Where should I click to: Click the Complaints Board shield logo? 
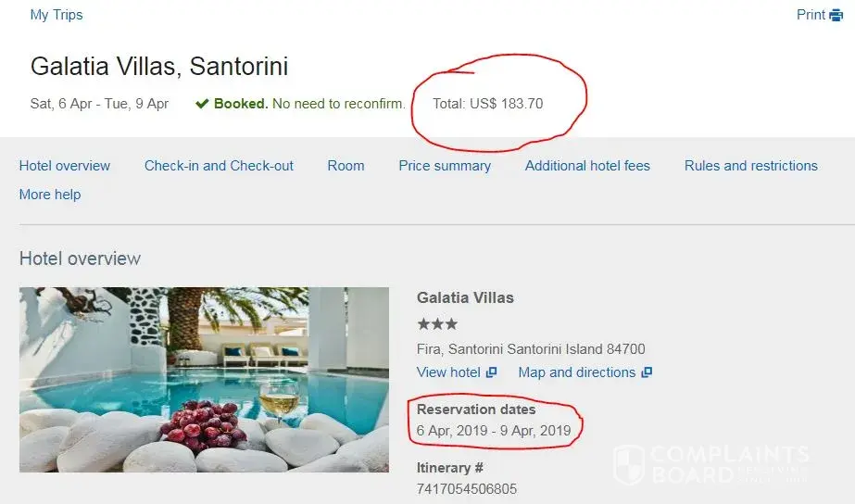coord(629,464)
